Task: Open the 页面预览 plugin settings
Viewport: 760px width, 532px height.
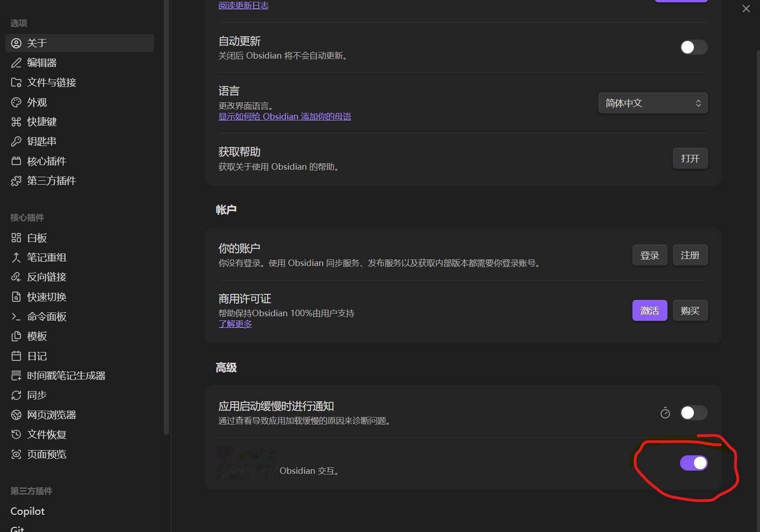Action: tap(80, 454)
